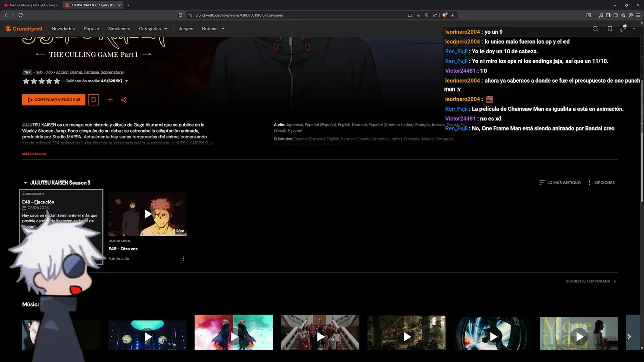This screenshot has width=644, height=362.
Task: Open a new browser tab
Action: click(129, 5)
